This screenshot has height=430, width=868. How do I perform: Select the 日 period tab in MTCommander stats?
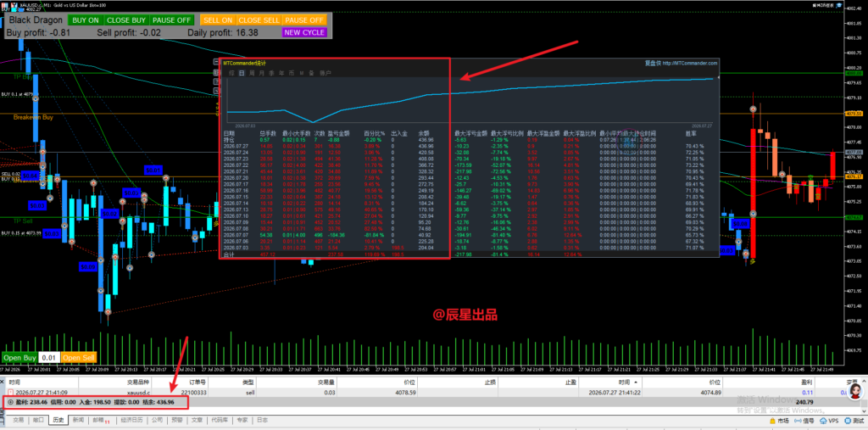[x=242, y=73]
